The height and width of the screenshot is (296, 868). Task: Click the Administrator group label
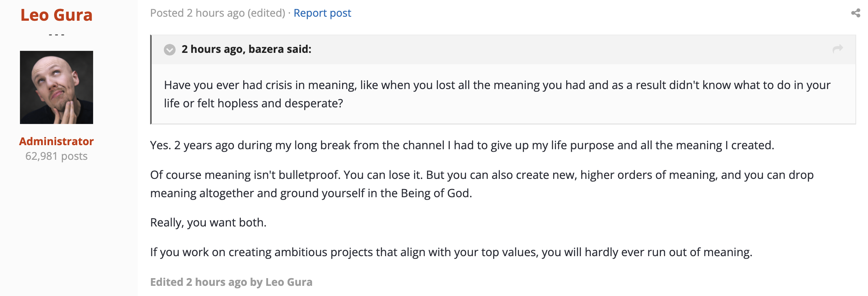tap(57, 141)
